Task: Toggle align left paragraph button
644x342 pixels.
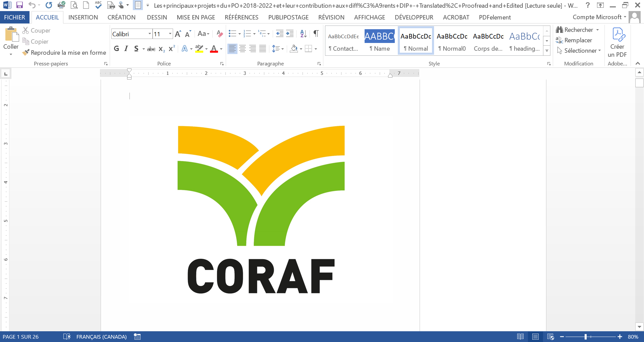Action: [232, 49]
